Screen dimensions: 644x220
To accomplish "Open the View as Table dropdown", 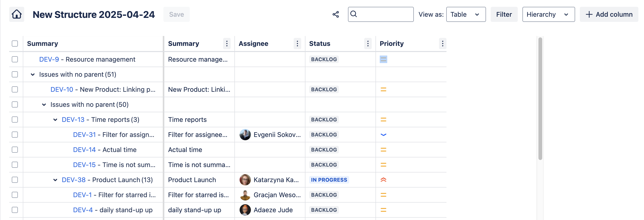I will [x=466, y=14].
